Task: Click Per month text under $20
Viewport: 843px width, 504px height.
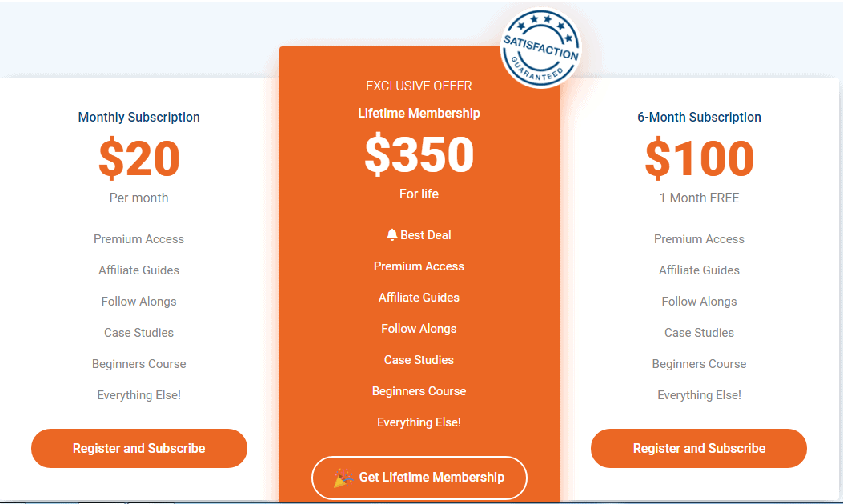Action: (138, 198)
